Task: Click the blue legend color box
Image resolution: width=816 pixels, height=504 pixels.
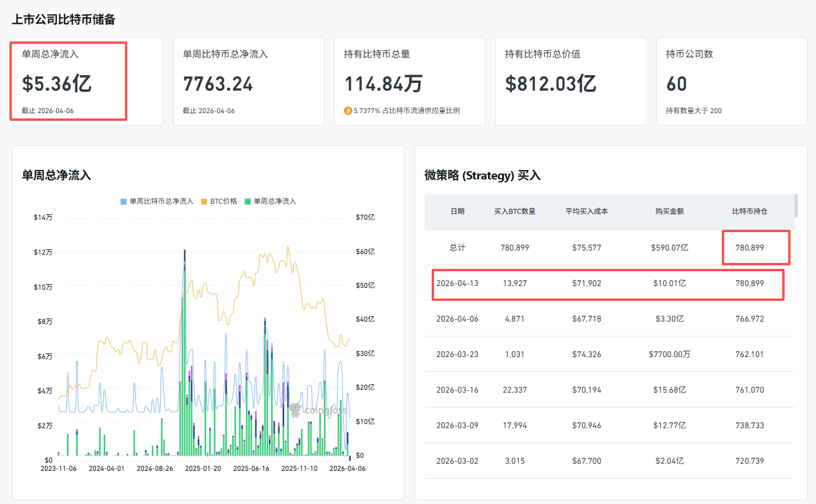Action: coord(123,201)
